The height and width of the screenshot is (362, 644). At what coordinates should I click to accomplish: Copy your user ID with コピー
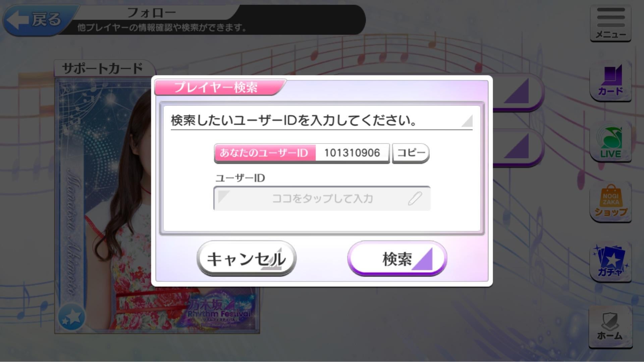coord(411,153)
